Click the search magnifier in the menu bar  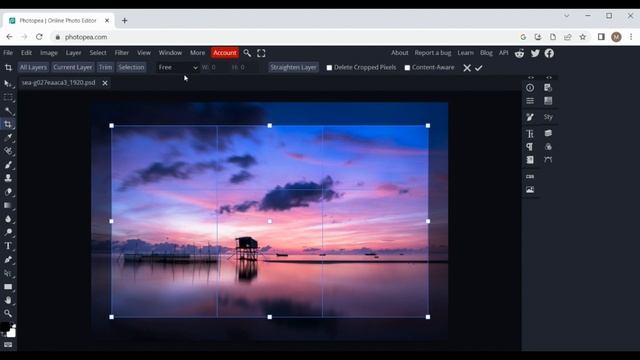pyautogui.click(x=247, y=53)
